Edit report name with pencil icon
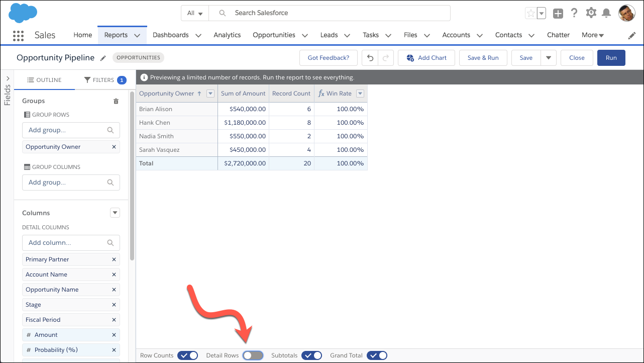Image resolution: width=644 pixels, height=363 pixels. click(x=103, y=58)
